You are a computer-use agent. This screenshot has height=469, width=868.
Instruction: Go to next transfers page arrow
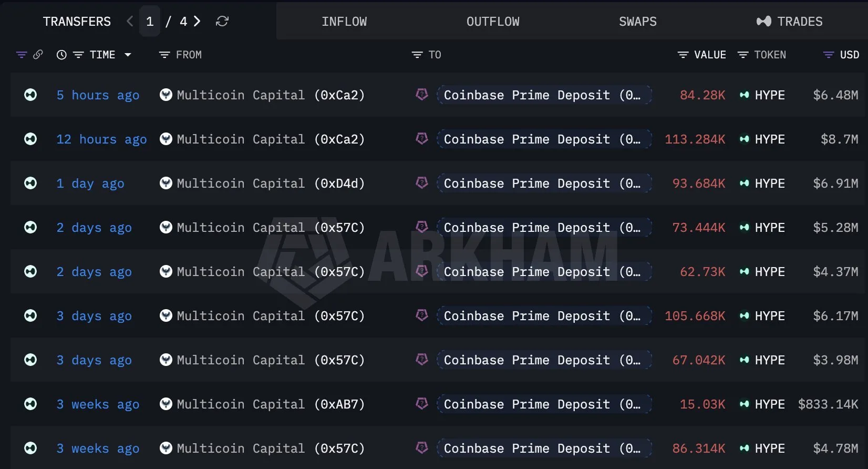pyautogui.click(x=197, y=21)
